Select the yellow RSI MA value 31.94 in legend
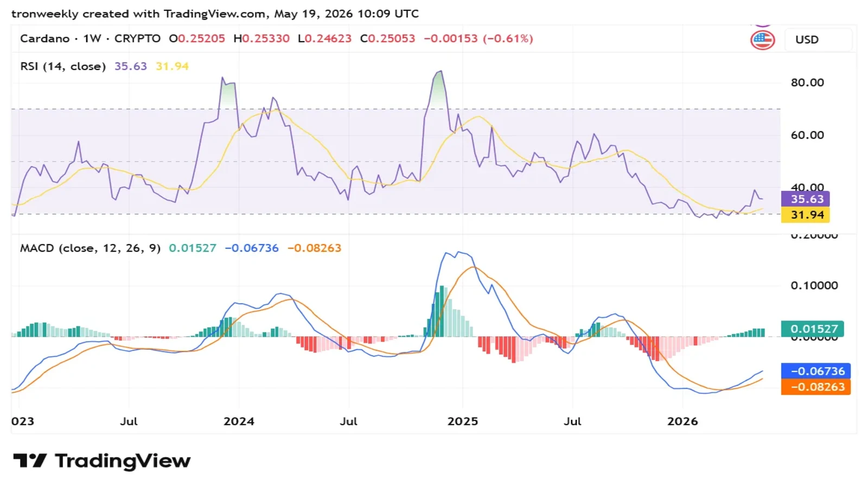Image resolution: width=868 pixels, height=488 pixels. pyautogui.click(x=172, y=66)
